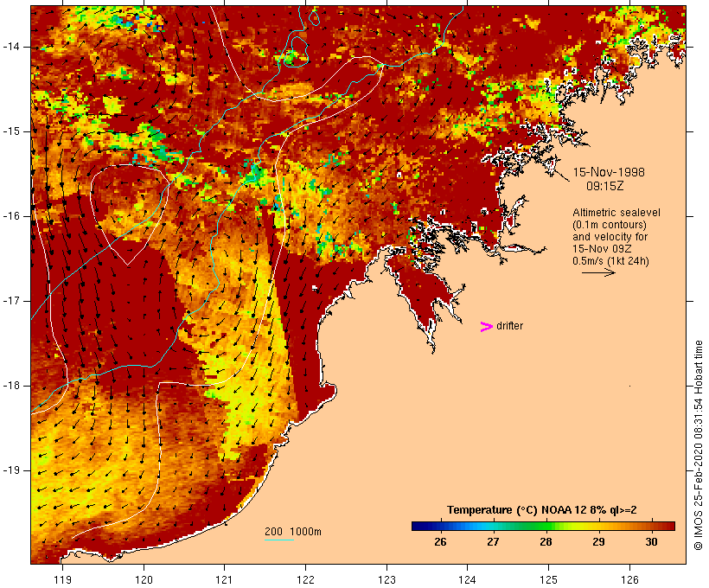Click the colorbar label '30'
This screenshot has width=709, height=588.
651,542
